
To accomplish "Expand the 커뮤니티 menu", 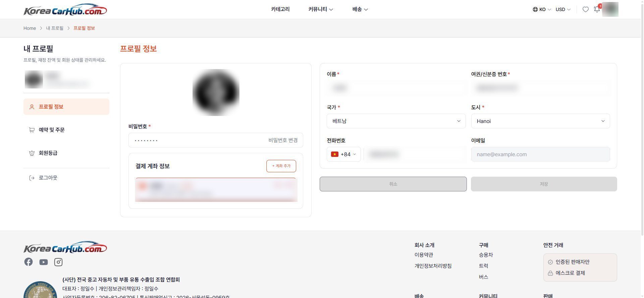I will pyautogui.click(x=321, y=9).
